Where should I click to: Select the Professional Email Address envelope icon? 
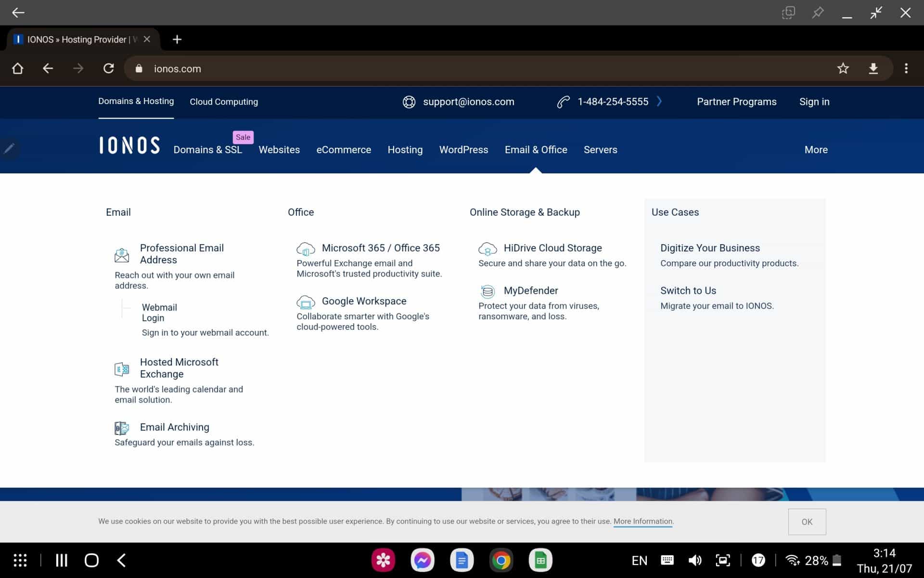click(x=122, y=254)
